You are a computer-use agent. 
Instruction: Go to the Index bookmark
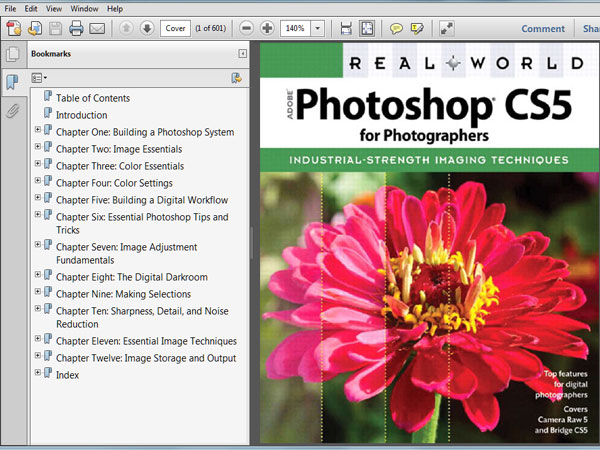pyautogui.click(x=67, y=375)
